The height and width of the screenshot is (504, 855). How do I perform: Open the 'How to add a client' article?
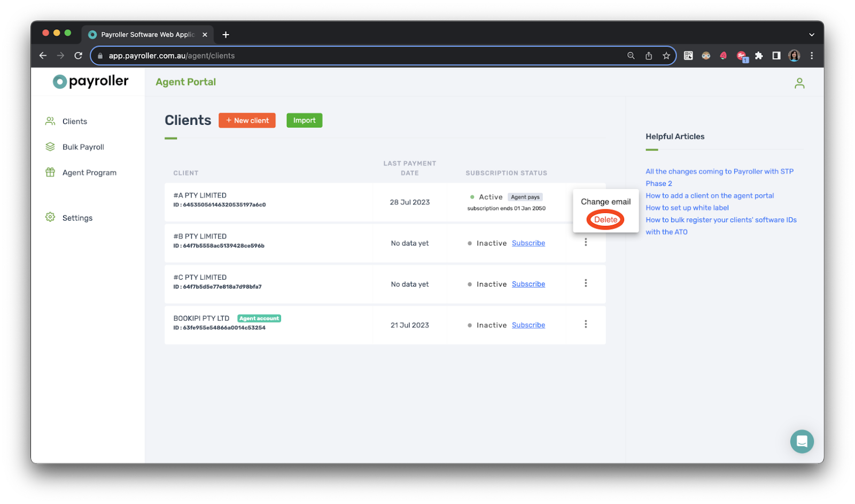[710, 196]
